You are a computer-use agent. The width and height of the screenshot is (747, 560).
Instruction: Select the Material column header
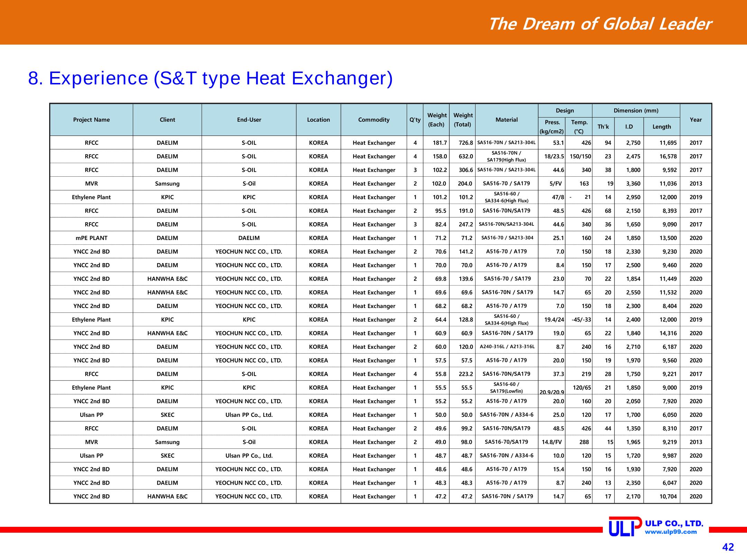(x=507, y=120)
